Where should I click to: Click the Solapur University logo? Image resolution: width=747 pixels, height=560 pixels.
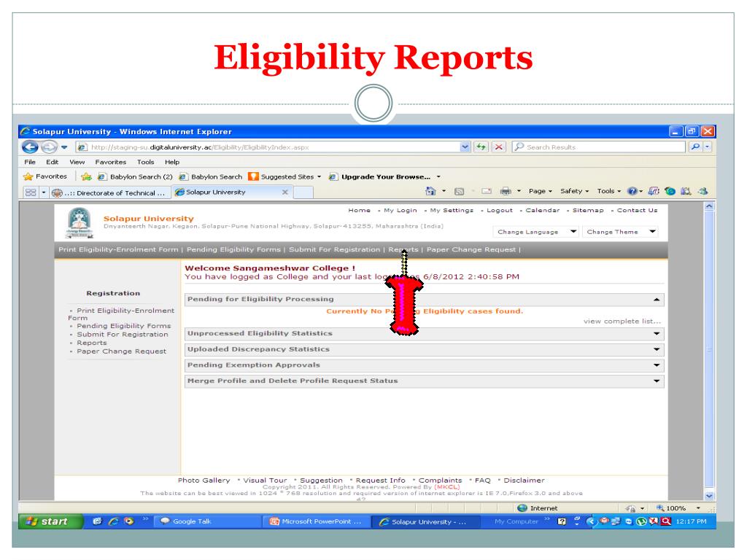(x=80, y=223)
